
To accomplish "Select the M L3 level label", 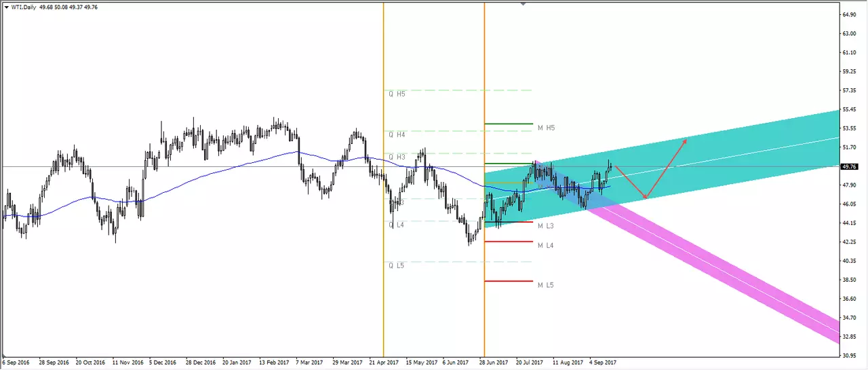I will pos(546,225).
